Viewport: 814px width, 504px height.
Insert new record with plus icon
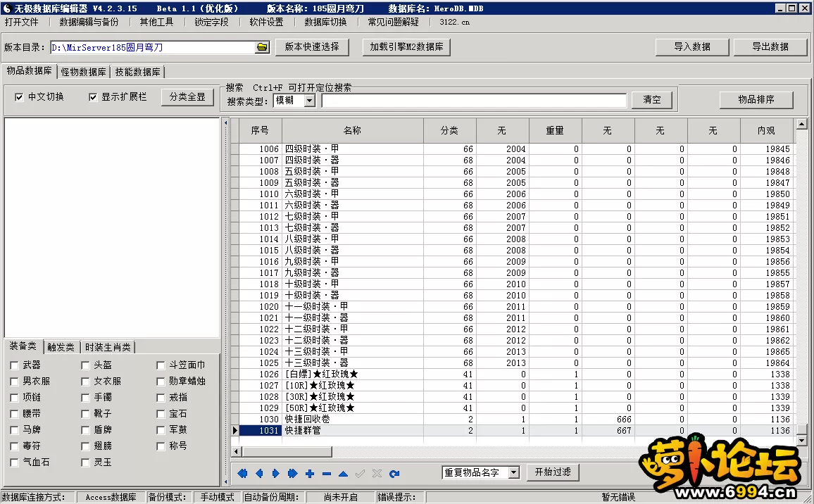(310, 473)
